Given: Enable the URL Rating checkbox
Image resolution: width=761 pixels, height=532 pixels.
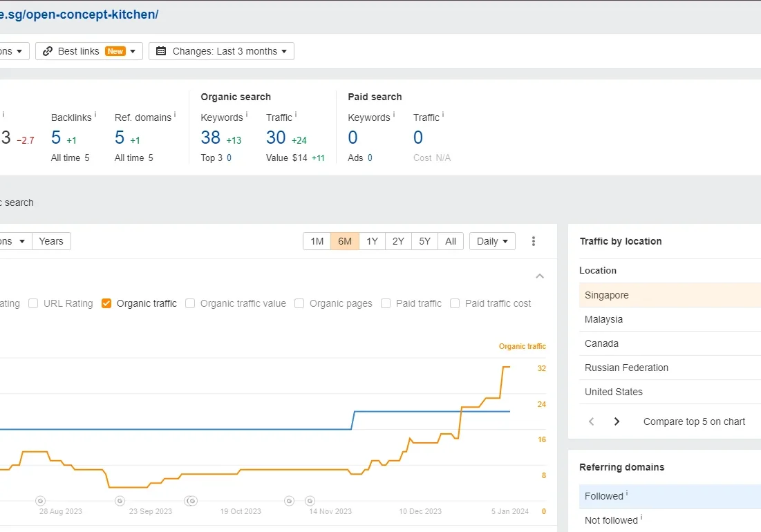Looking at the screenshot, I should (x=33, y=303).
